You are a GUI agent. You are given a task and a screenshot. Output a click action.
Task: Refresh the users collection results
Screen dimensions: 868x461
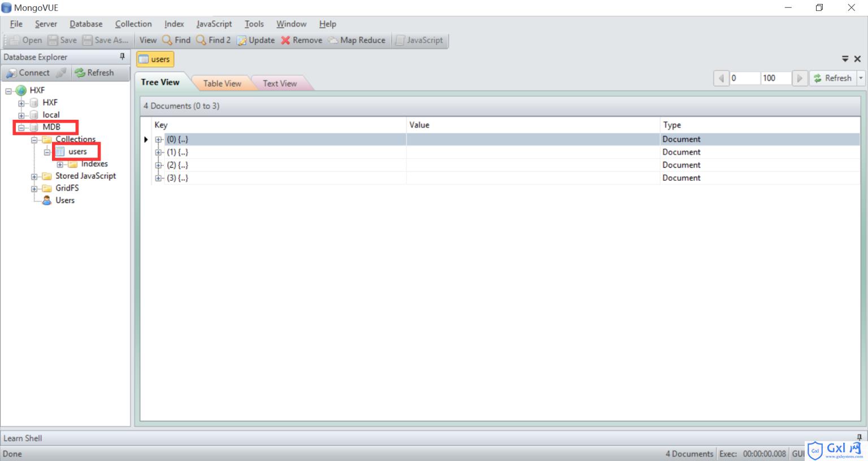click(832, 78)
